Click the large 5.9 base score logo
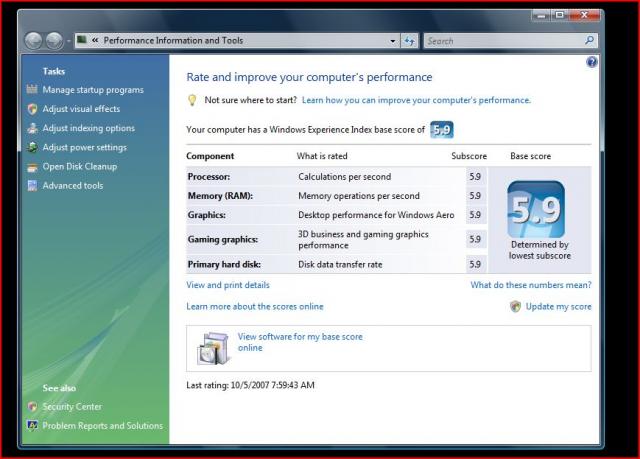 [x=536, y=209]
